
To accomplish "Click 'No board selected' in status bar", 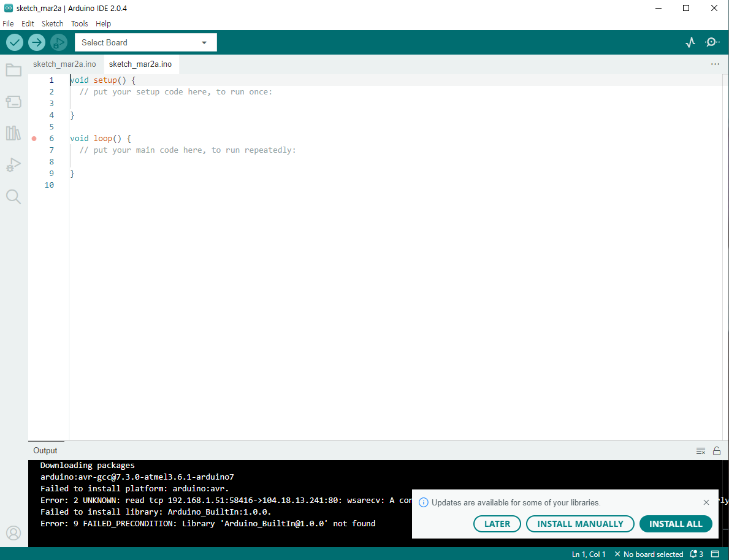I will (x=649, y=554).
